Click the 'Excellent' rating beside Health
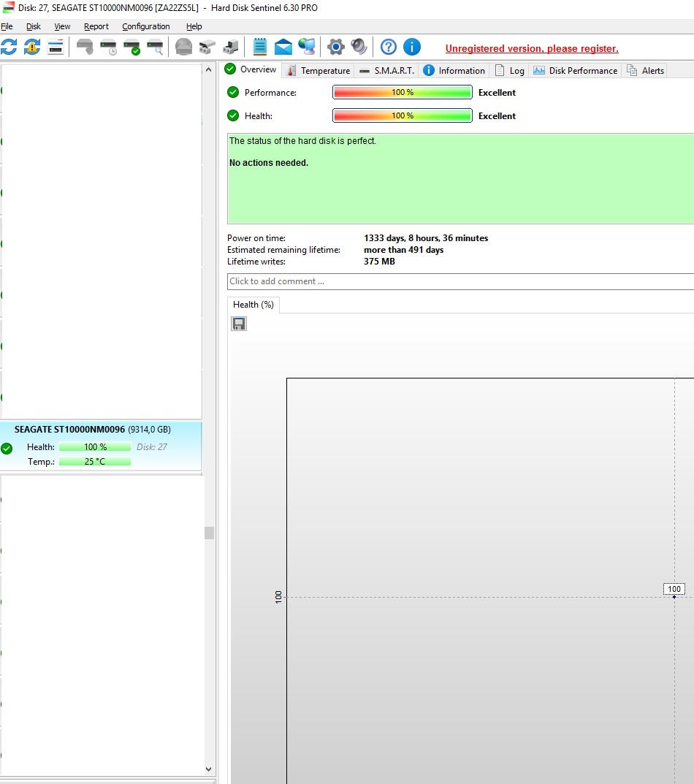Viewport: 694px width, 784px height. [x=497, y=116]
